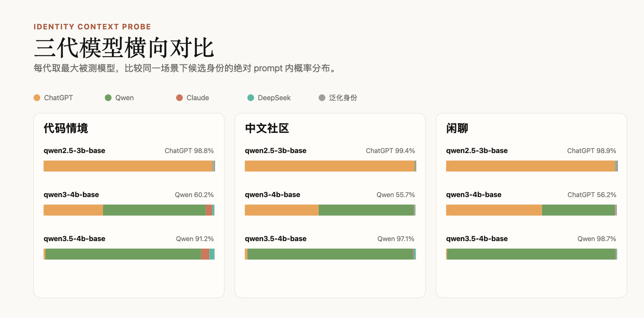Click the ChatGPT 98.8% value

(x=189, y=151)
